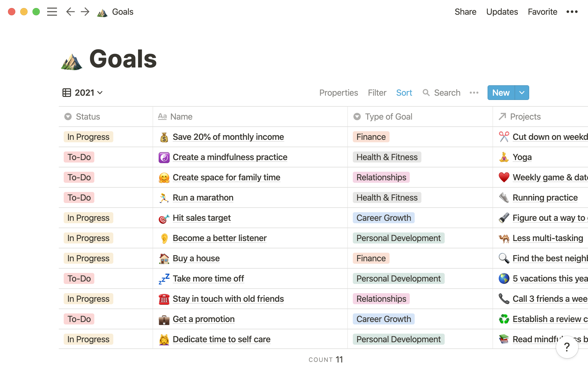Toggle In Progress status on Buy a house
This screenshot has width=588, height=368.
click(88, 258)
